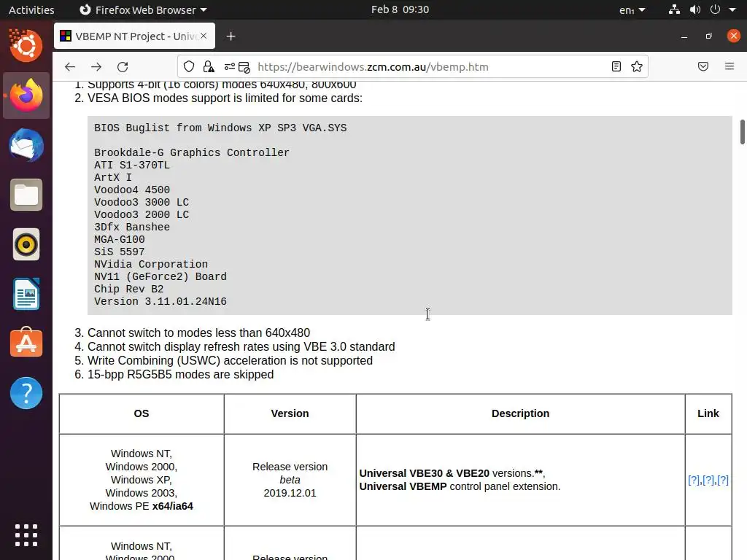This screenshot has width=747, height=560.
Task: Click 'Release version beta 2019.12.01' cell
Action: [290, 480]
